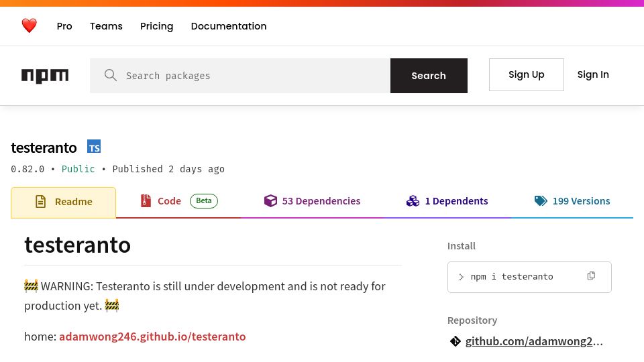Screen dimensions: 644x362
Task: Click the Repository section heading
Action: 472,320
